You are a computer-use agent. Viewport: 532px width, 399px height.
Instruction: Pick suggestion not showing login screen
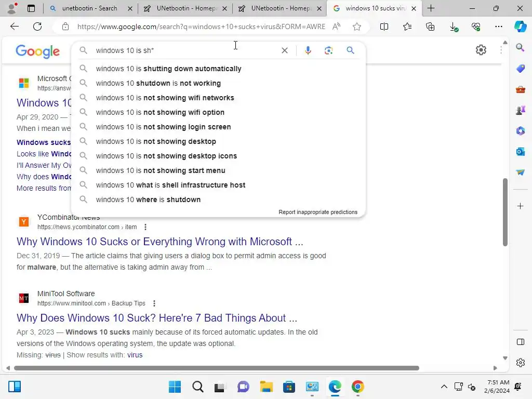219,127
